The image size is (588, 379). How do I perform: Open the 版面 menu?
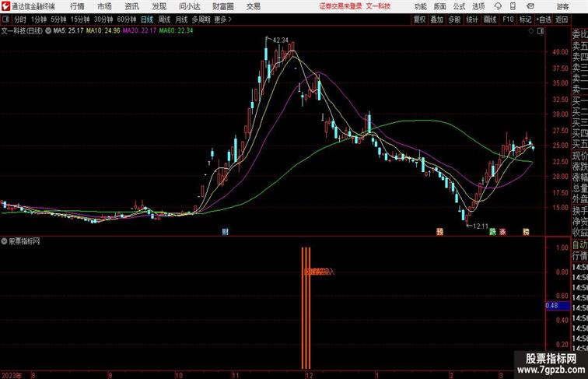[439, 6]
